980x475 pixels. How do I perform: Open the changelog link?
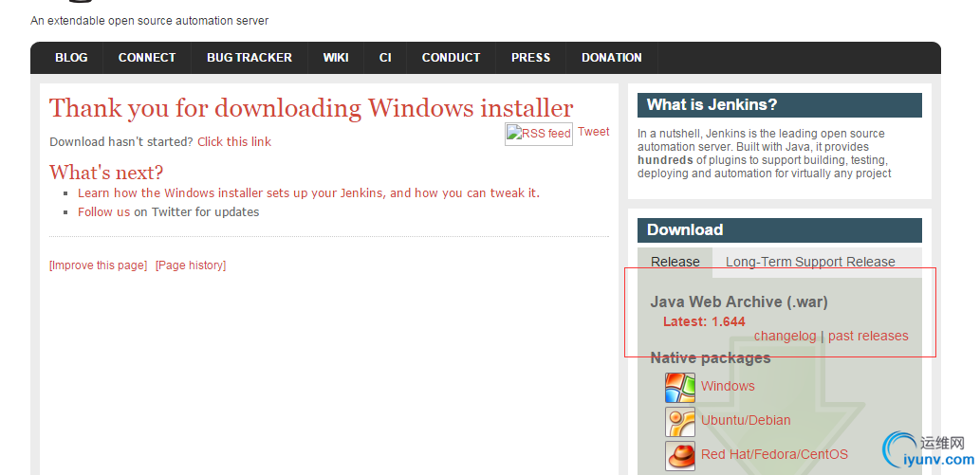click(x=785, y=337)
